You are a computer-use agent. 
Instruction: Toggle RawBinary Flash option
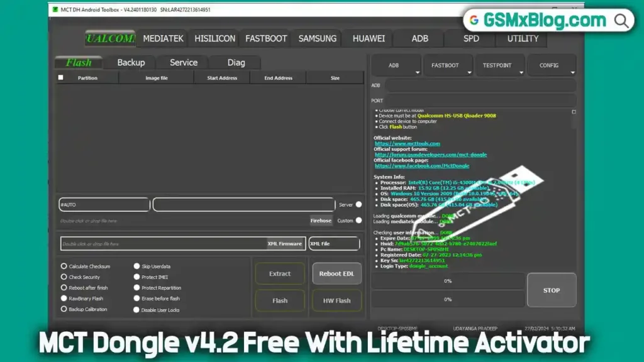point(64,298)
